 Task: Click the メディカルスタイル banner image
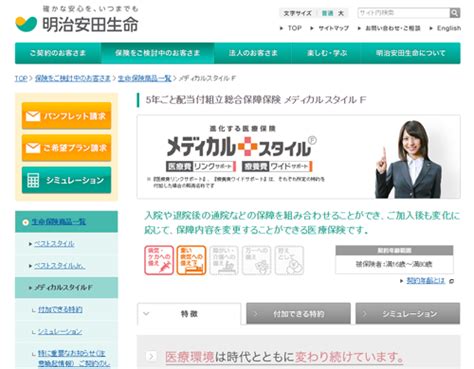299,157
